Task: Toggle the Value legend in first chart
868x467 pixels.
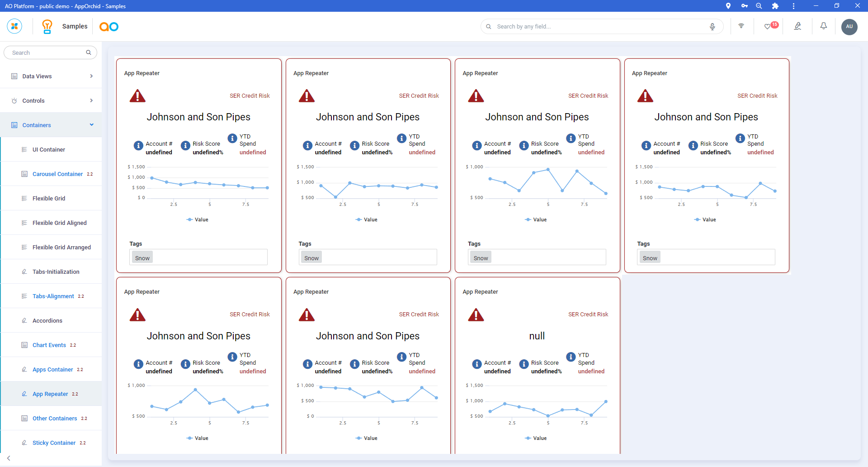Action: click(198, 219)
